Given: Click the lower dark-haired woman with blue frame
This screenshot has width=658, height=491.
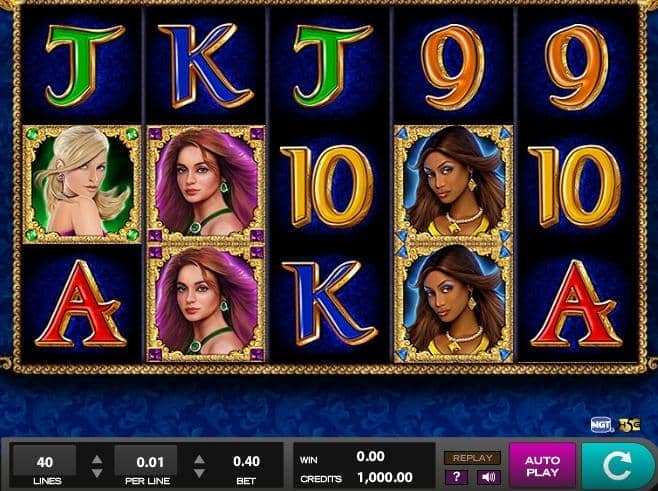Looking at the screenshot, I should (x=454, y=303).
